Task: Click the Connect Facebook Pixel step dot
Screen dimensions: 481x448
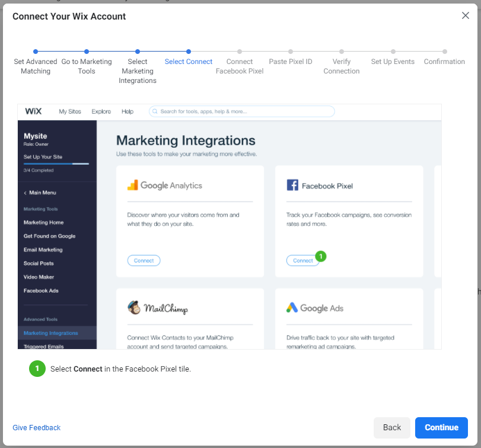Action: (x=240, y=52)
